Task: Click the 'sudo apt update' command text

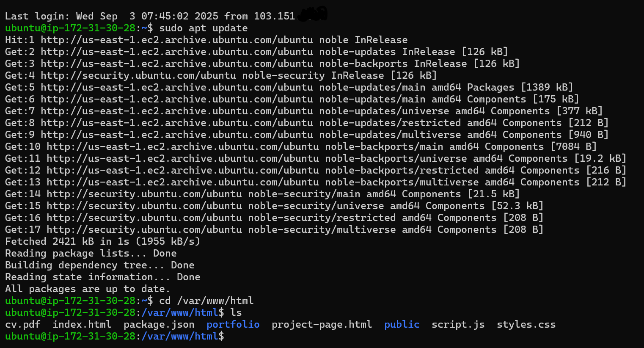Action: (204, 28)
